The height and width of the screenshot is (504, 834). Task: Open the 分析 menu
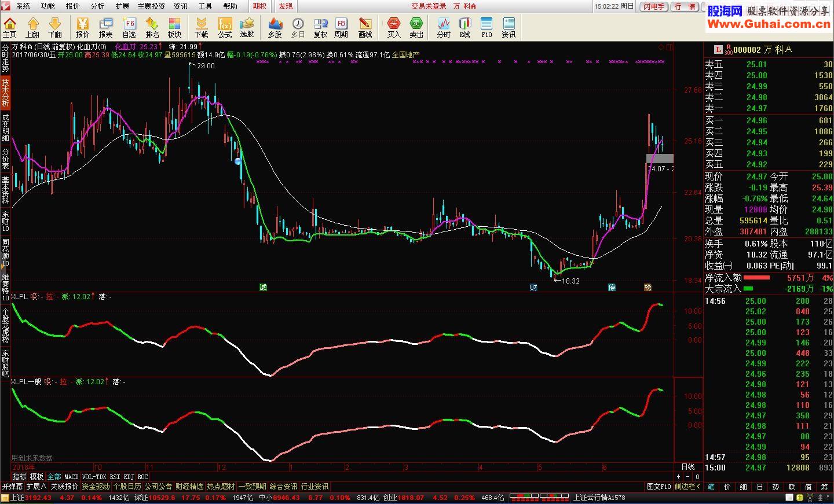pyautogui.click(x=97, y=6)
